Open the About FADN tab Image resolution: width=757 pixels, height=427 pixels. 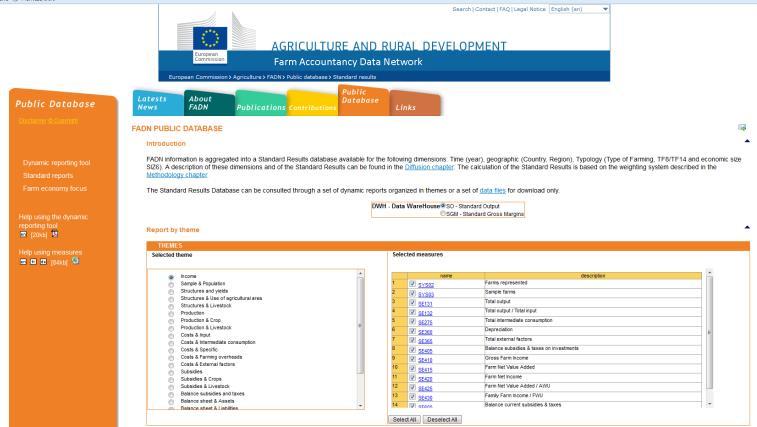(x=209, y=103)
